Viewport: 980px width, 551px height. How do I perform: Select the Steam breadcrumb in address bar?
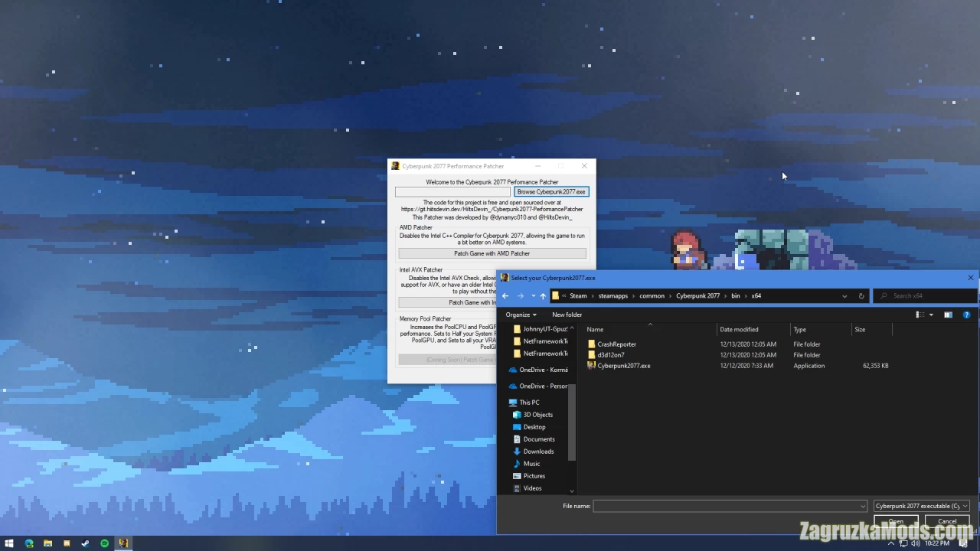point(578,296)
